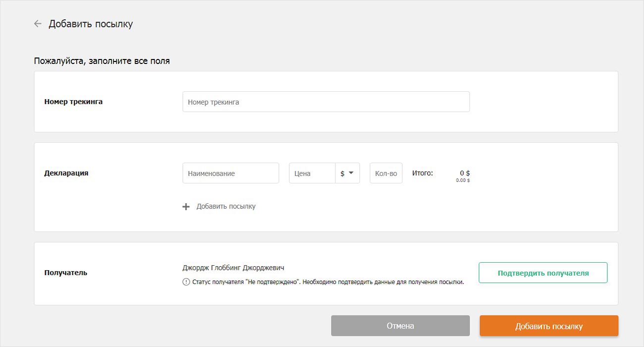Click the back arrow icon
644x347 pixels.
point(38,24)
